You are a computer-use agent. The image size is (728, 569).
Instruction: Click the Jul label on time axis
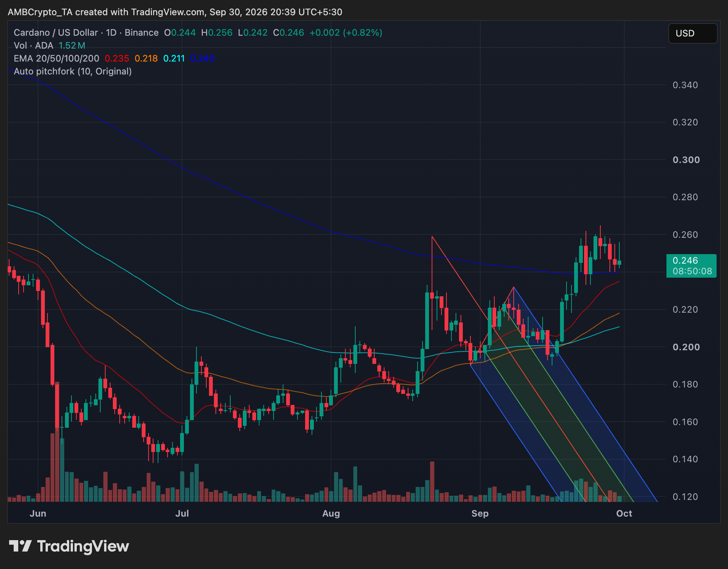[x=182, y=514]
